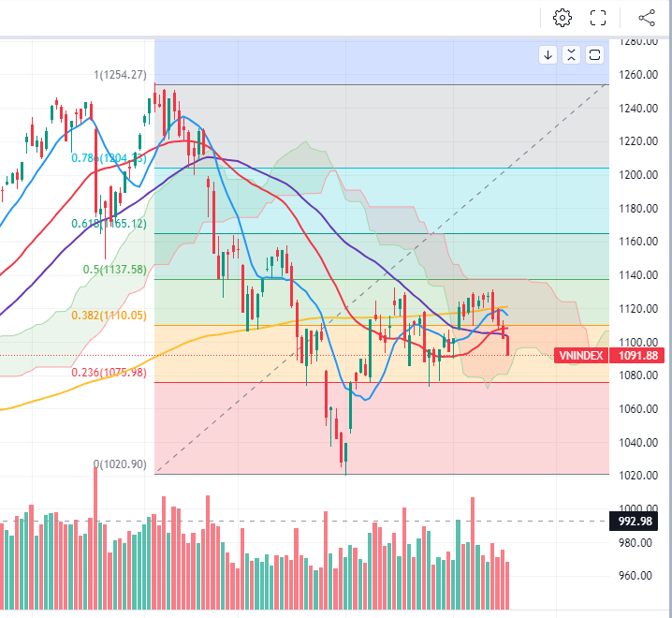672x618 pixels.
Task: Click the 992.98 volume label on axis
Action: tap(635, 521)
